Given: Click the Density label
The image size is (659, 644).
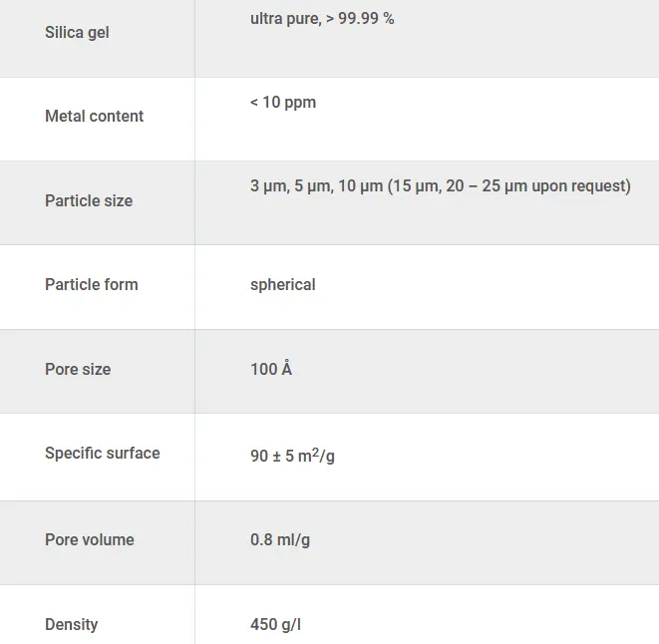Looking at the screenshot, I should pyautogui.click(x=72, y=625).
